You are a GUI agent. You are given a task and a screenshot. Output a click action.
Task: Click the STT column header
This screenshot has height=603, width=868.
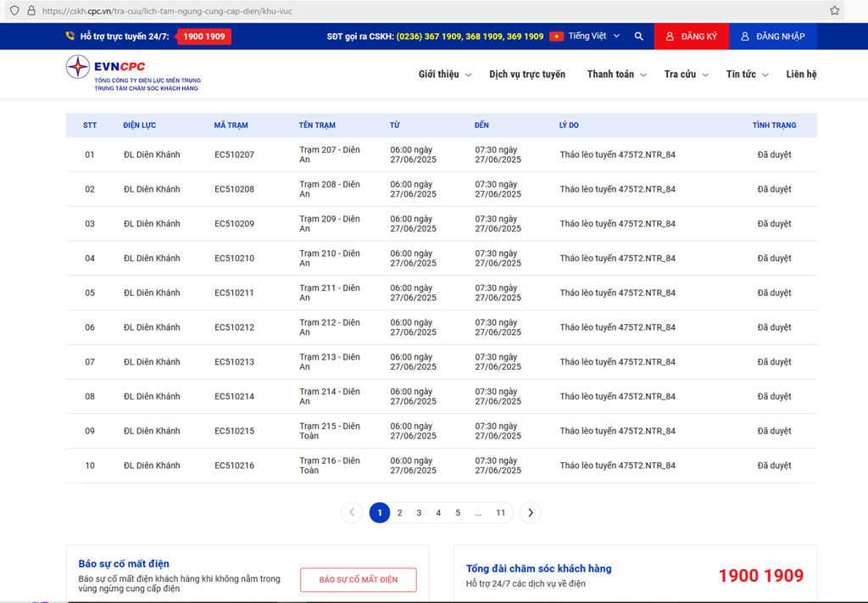point(90,126)
